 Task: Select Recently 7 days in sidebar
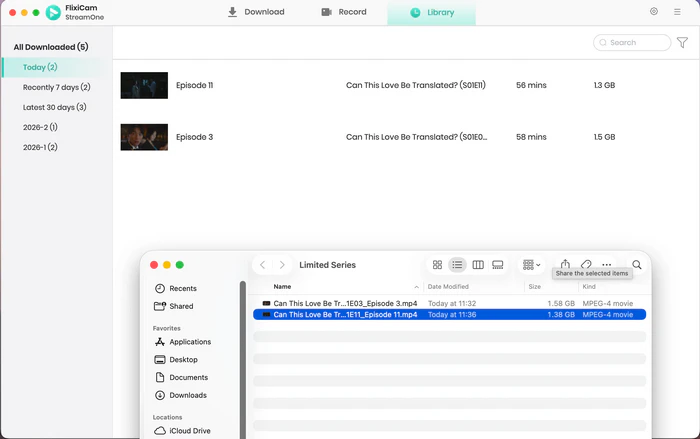click(56, 87)
